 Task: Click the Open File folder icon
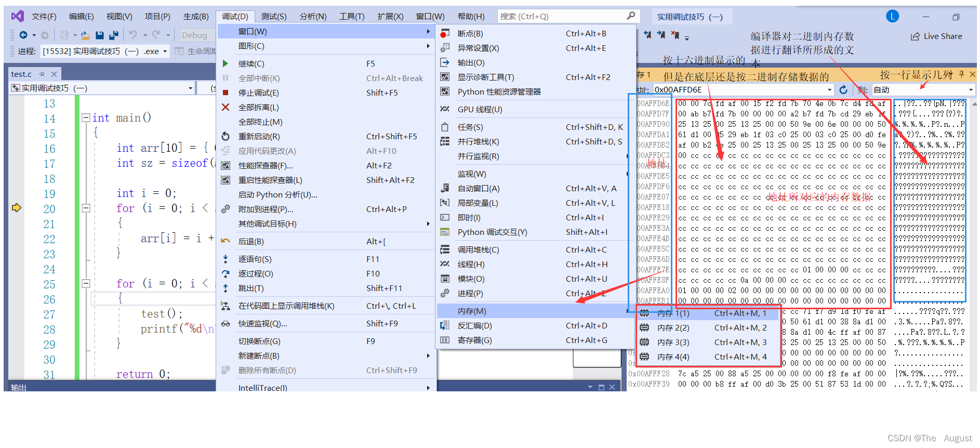coord(85,35)
